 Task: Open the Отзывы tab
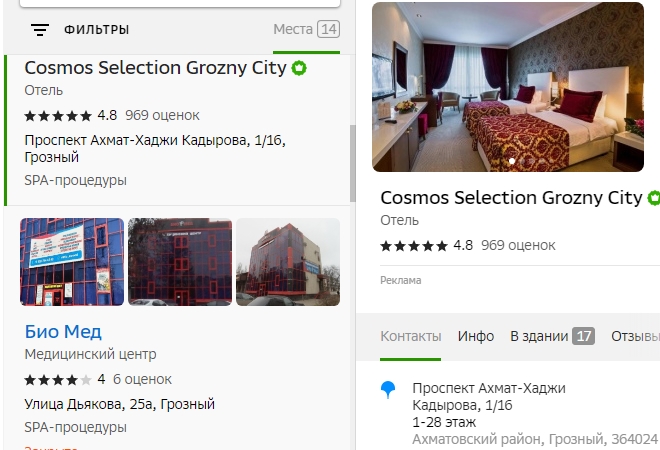click(x=635, y=336)
